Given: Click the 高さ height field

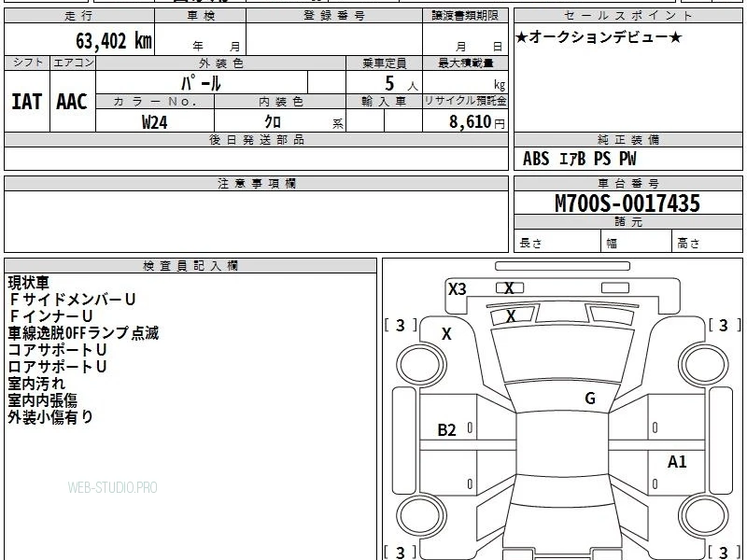Looking at the screenshot, I should pyautogui.click(x=707, y=241).
